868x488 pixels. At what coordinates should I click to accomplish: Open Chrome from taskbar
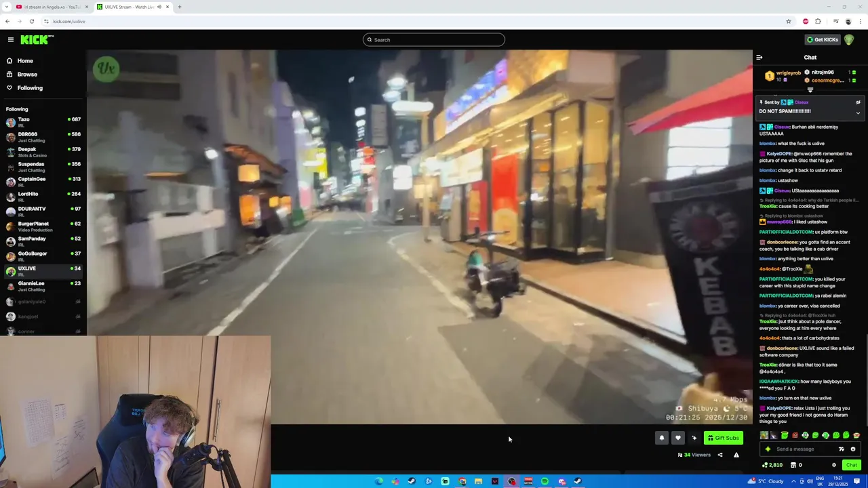click(462, 481)
